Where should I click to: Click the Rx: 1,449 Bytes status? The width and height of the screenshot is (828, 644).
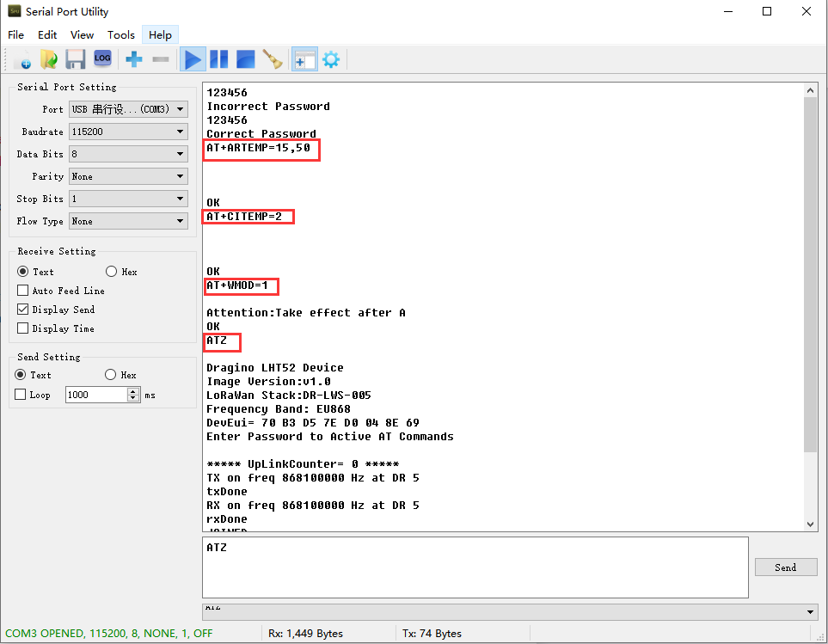305,634
